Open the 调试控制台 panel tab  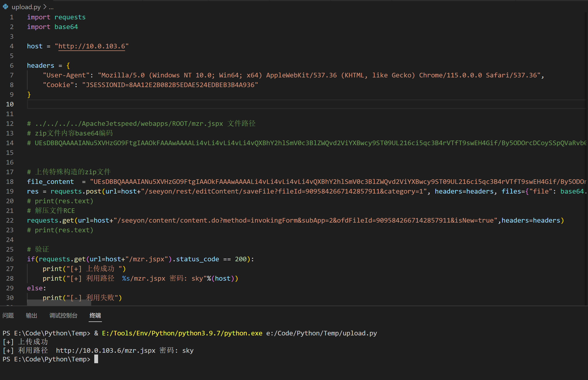coord(63,316)
